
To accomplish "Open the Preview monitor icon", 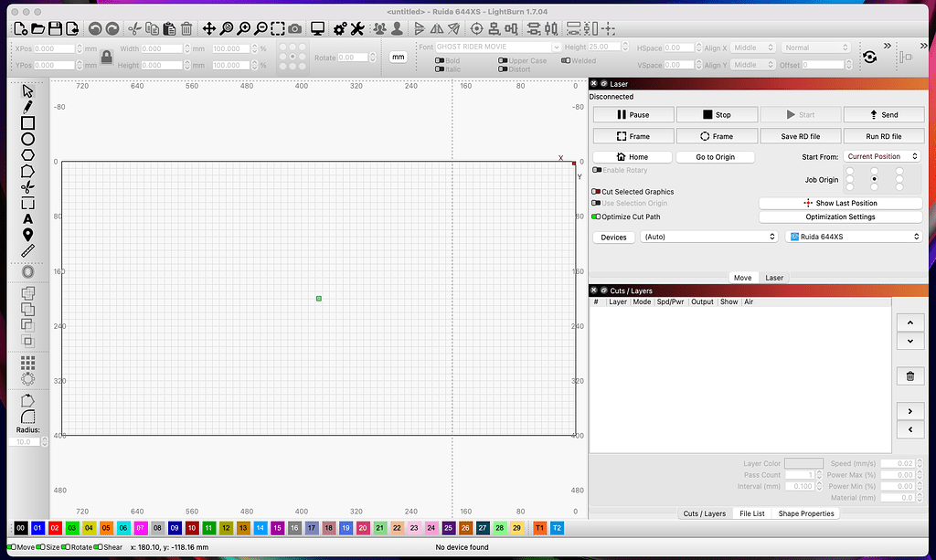I will 318,27.
